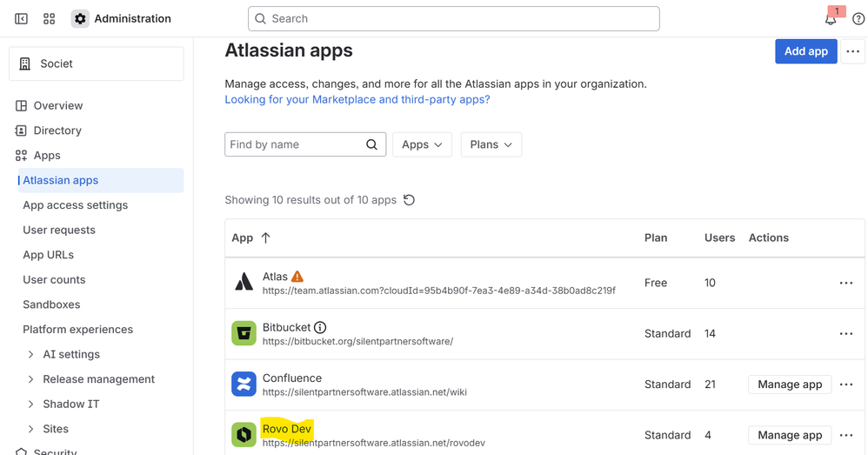Open Marketplace and third-party apps link
The image size is (868, 455).
coord(357,100)
